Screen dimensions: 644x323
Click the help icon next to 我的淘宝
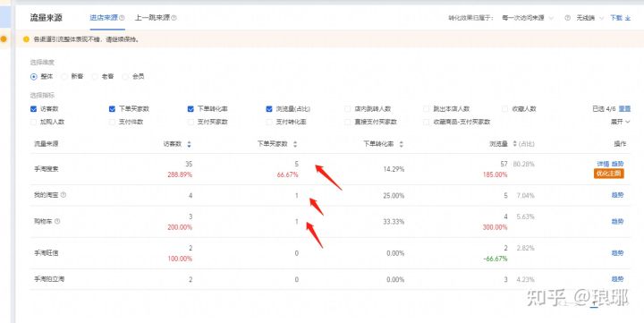64,195
